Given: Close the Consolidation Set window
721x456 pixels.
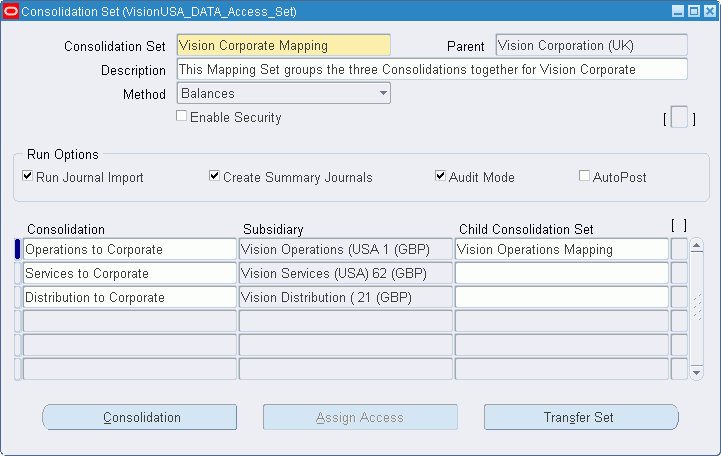Looking at the screenshot, I should point(710,11).
